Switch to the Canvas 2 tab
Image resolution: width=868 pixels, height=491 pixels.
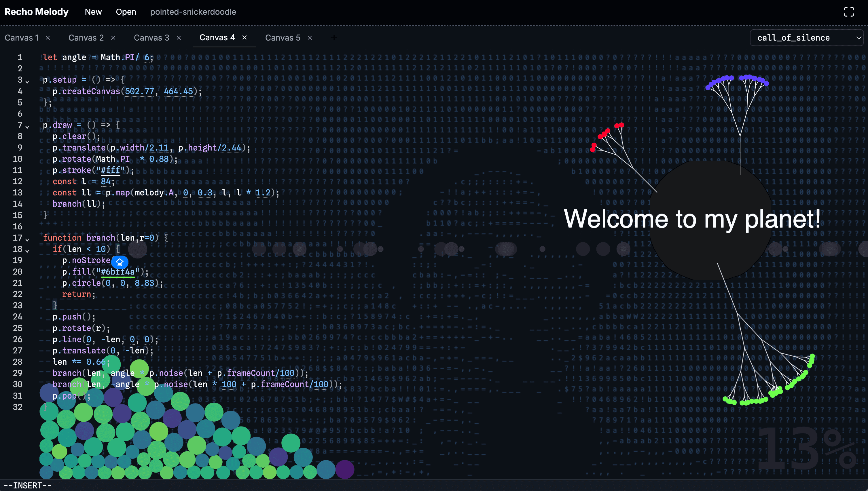click(86, 38)
